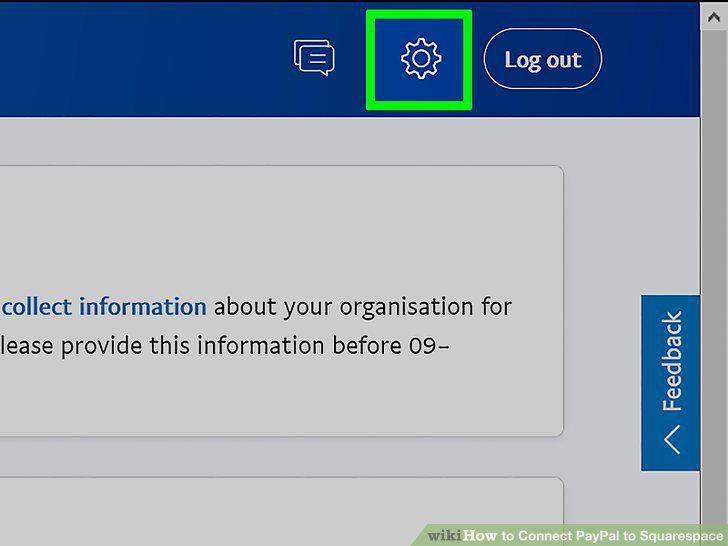Select the organisation notification card

point(281,301)
